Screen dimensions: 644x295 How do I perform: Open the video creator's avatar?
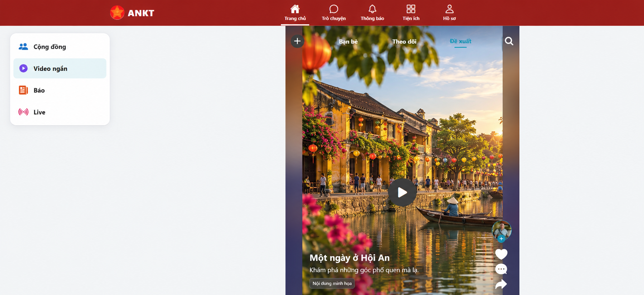coord(501,230)
